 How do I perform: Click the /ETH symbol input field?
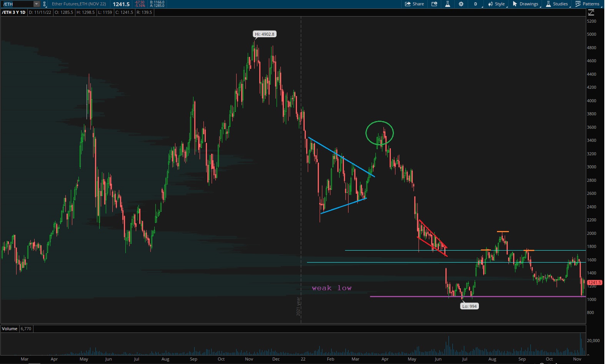coord(17,4)
